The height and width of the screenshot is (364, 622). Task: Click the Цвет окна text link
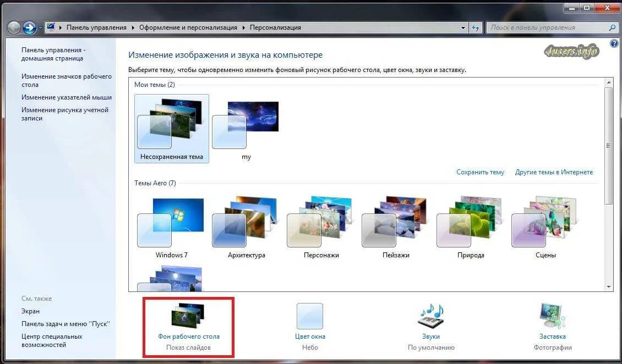310,337
